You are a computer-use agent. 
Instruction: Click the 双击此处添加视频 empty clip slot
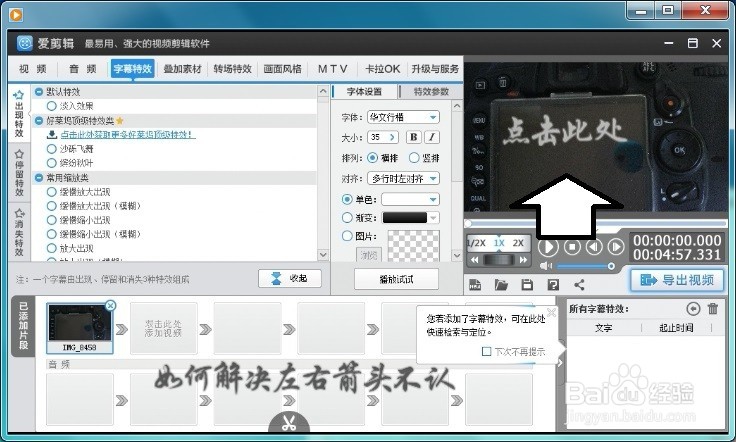coord(163,328)
